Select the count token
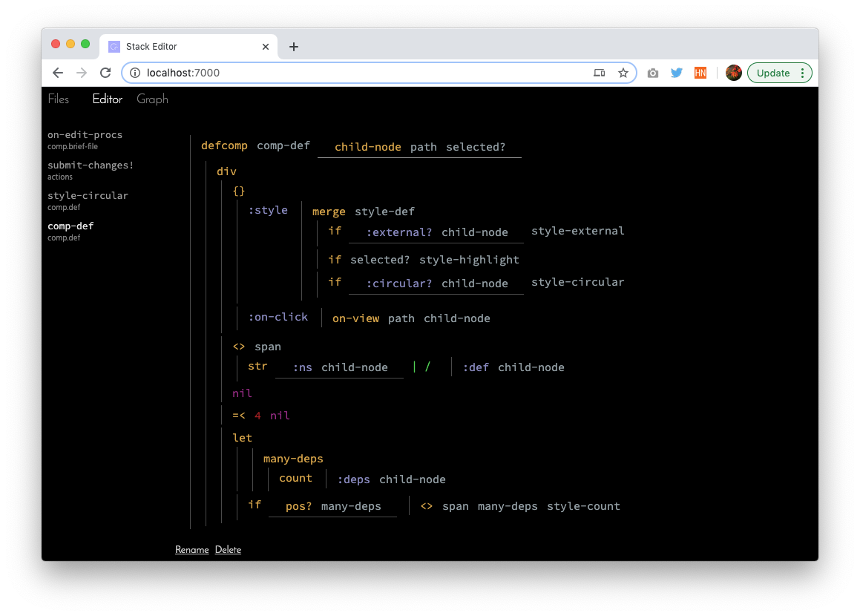Viewport: 860px width, 616px height. (295, 478)
